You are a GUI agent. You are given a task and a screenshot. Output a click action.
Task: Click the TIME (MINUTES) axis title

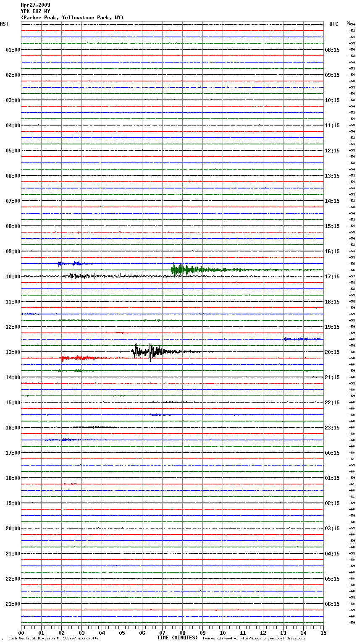(177, 638)
